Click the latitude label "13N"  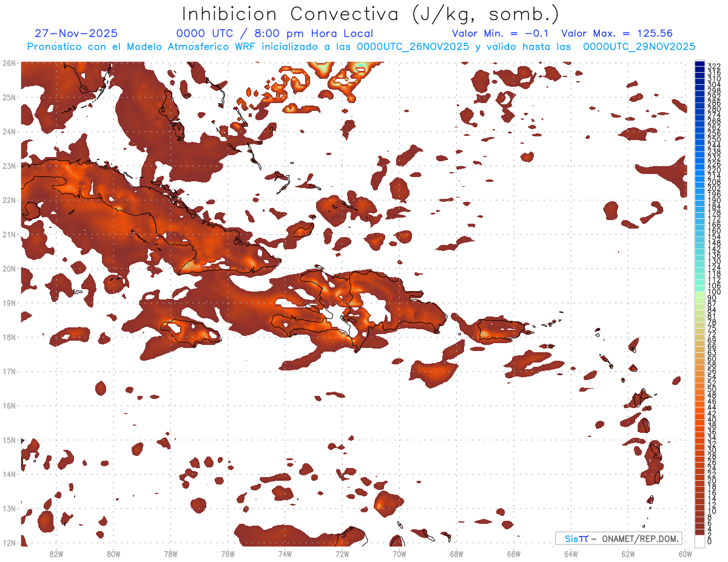(x=8, y=508)
